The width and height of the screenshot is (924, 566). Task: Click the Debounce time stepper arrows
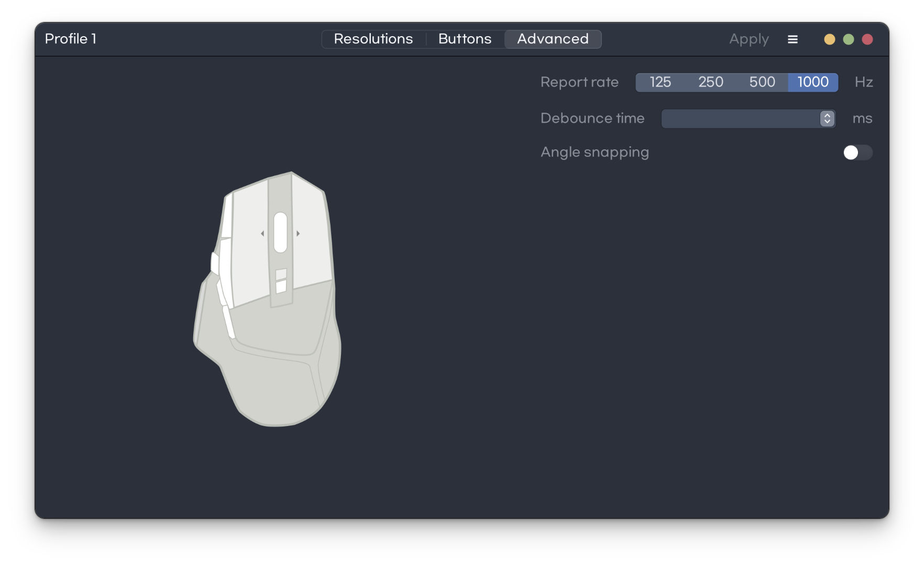827,118
